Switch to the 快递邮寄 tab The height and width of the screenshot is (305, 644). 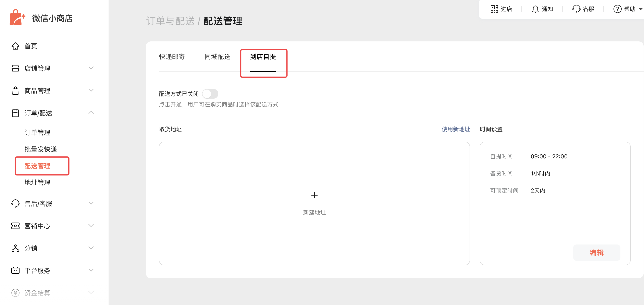pyautogui.click(x=172, y=57)
